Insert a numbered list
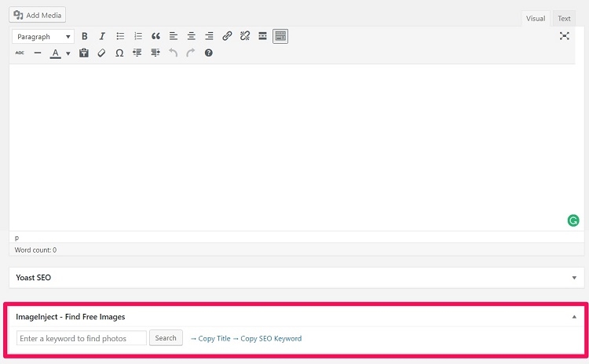This screenshot has width=589, height=364. coord(138,36)
